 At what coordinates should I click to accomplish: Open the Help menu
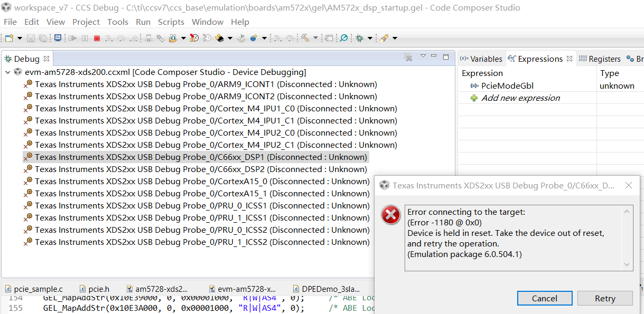point(240,22)
